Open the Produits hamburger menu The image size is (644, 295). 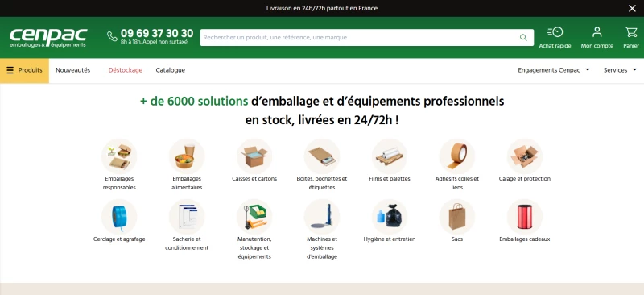[x=24, y=70]
